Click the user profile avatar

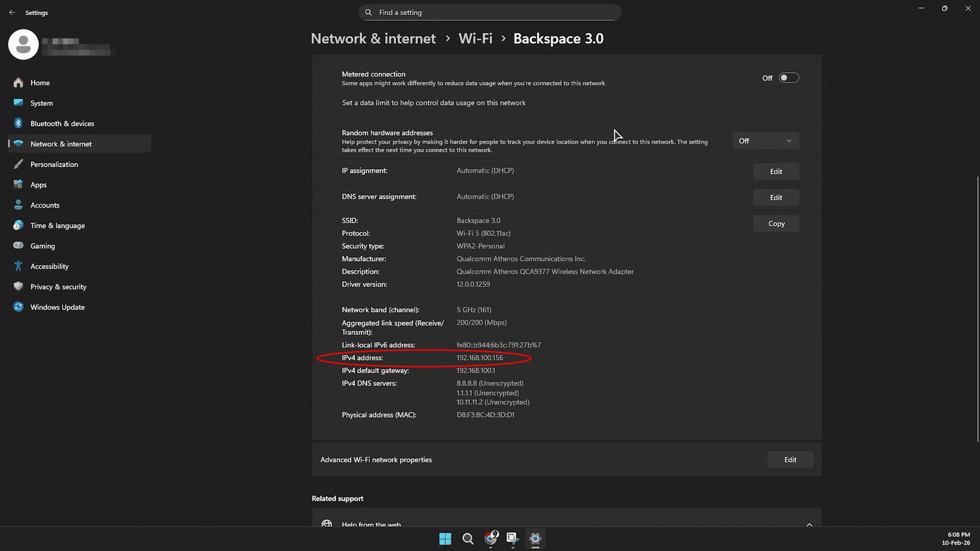pyautogui.click(x=24, y=44)
